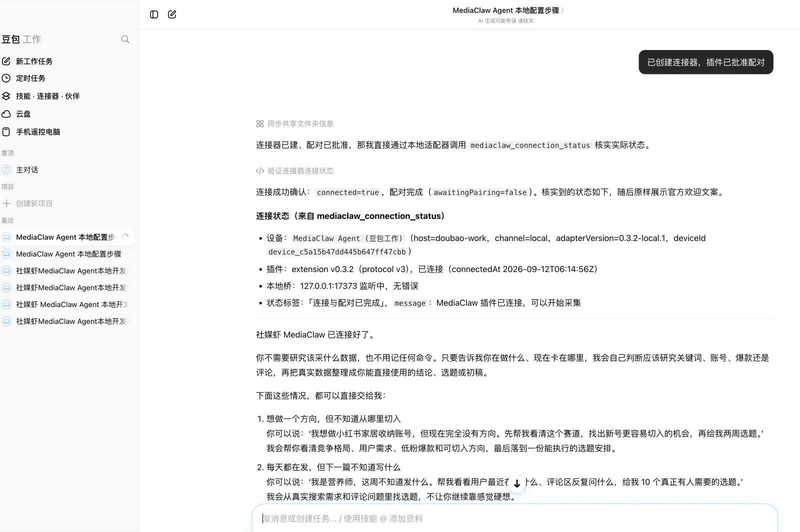
Task: Click the 置顶 section label
Action: tap(7, 153)
